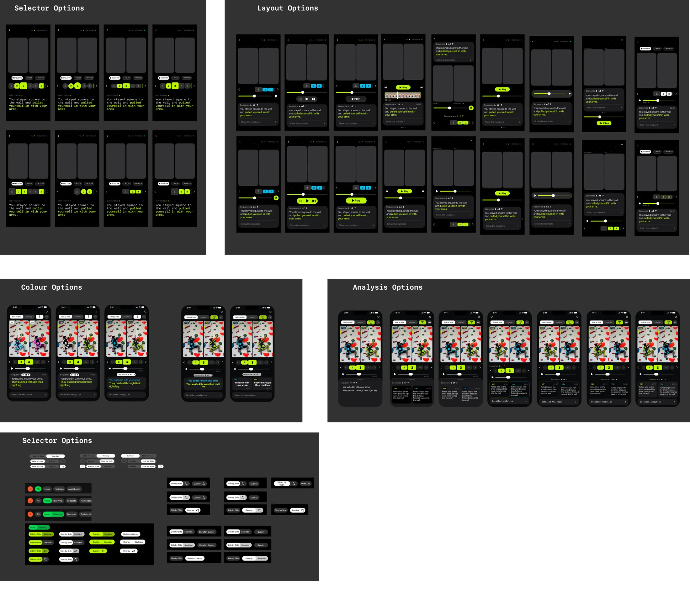This screenshot has height=616, width=690.
Task: Select 'Audiobooks' chip
Action: (74, 489)
